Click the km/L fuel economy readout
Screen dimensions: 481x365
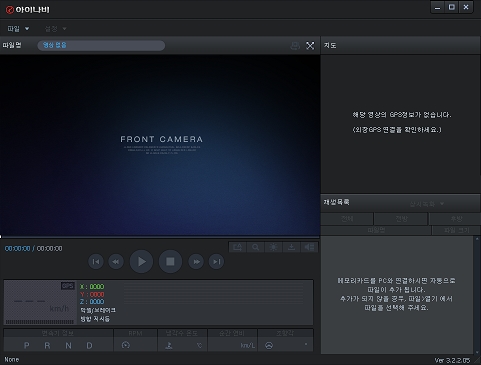(248, 346)
